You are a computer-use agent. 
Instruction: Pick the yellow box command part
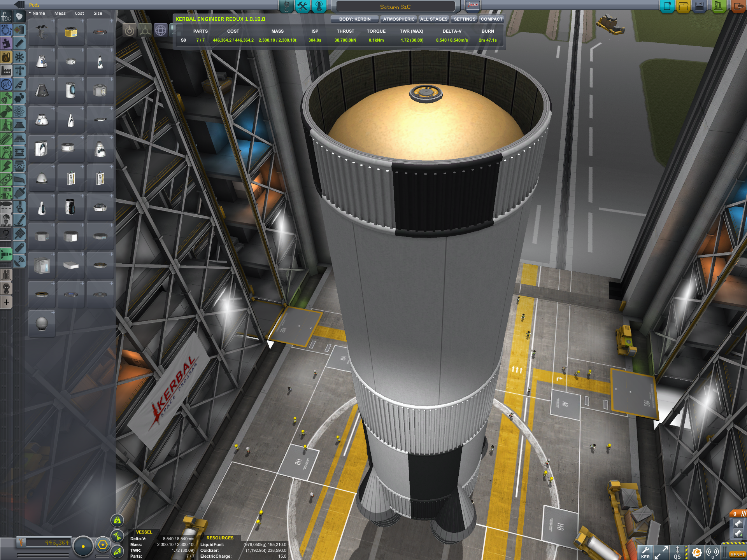[x=71, y=32]
